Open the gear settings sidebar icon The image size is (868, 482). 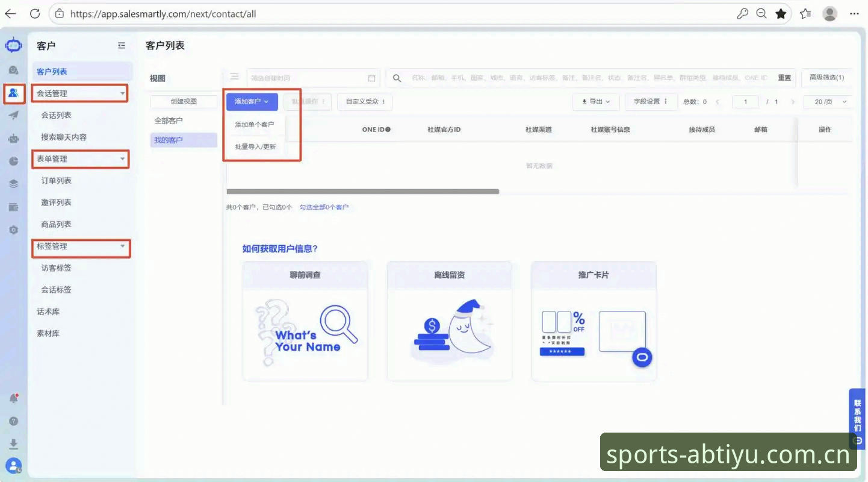(13, 230)
